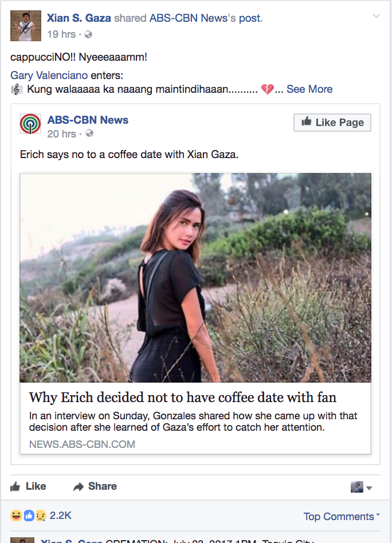Image resolution: width=392 pixels, height=543 pixels.
Task: Click the haha reaction emoji icon
Action: (15, 516)
